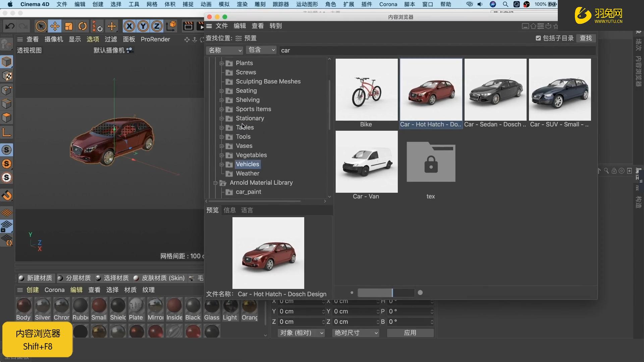This screenshot has width=644, height=362.
Task: Select the Car - Van thumbnail
Action: [366, 162]
